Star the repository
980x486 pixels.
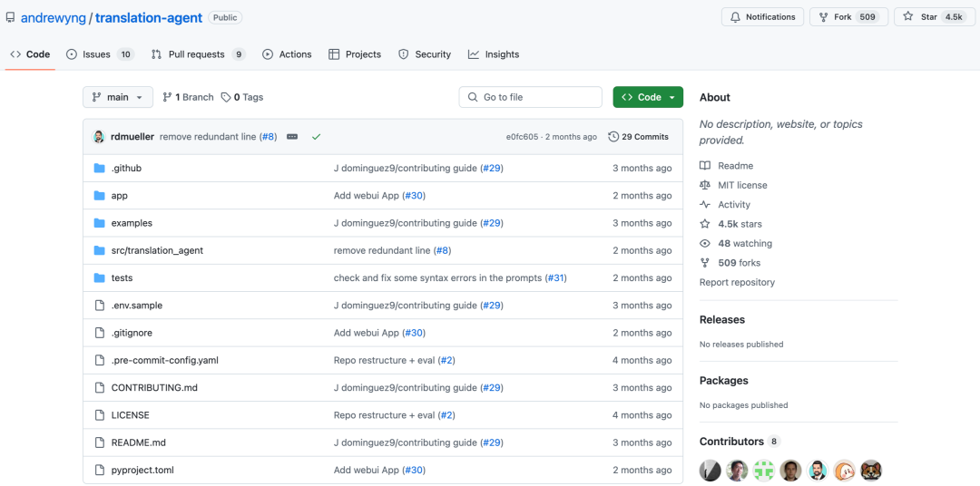pyautogui.click(x=935, y=17)
